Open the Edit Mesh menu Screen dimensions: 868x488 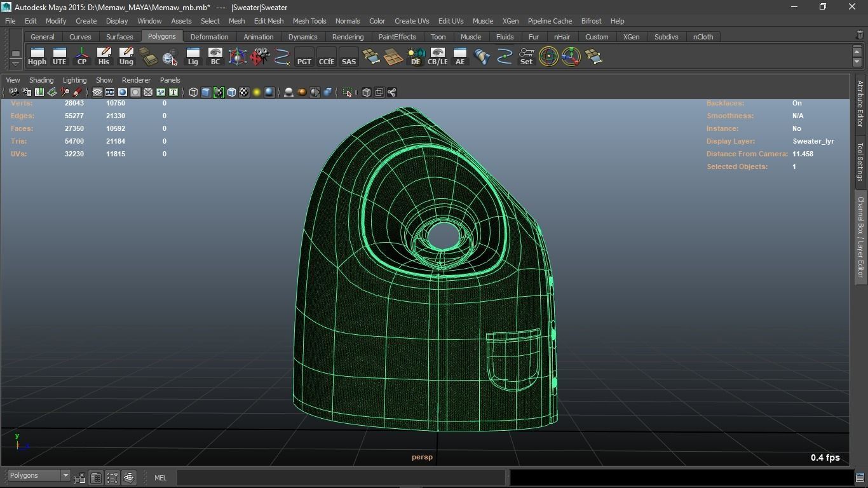269,21
